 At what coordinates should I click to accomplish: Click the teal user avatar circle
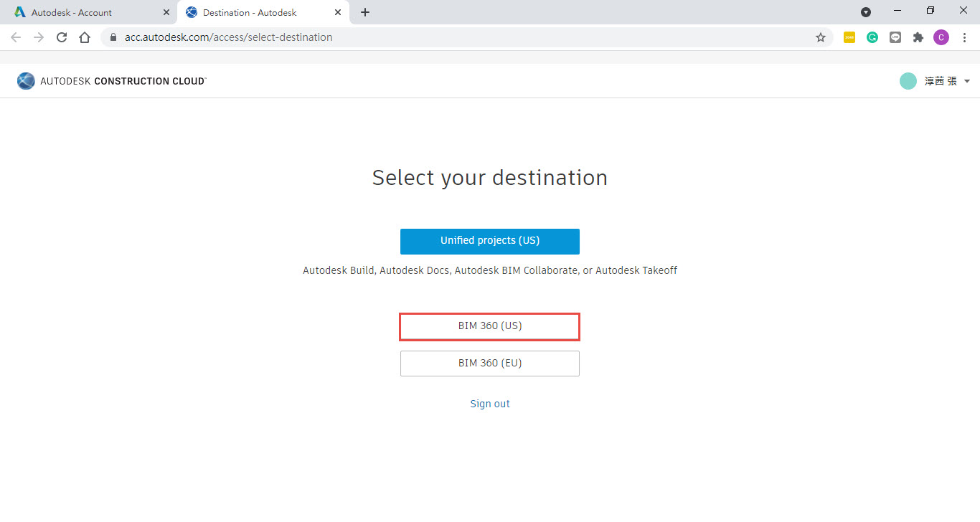coord(908,81)
